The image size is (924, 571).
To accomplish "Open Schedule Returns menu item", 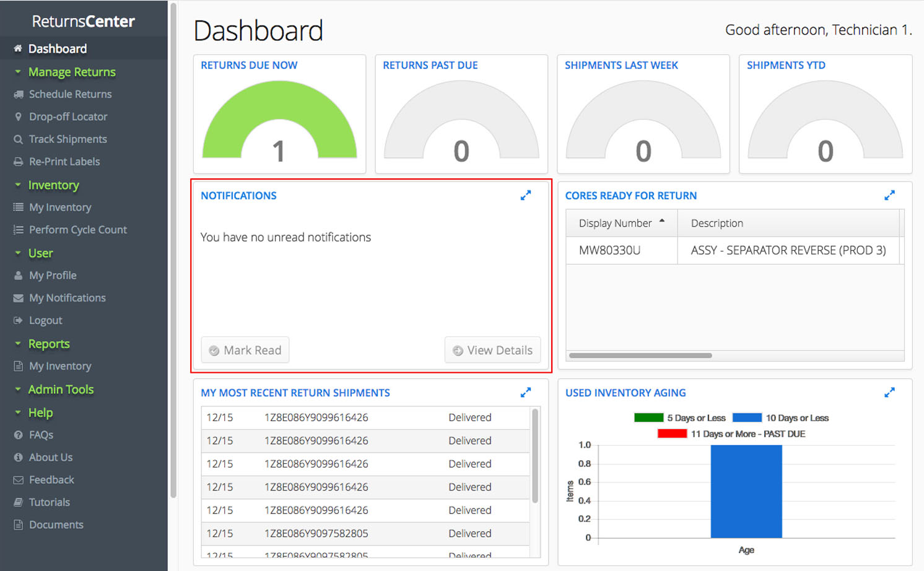I will click(70, 94).
